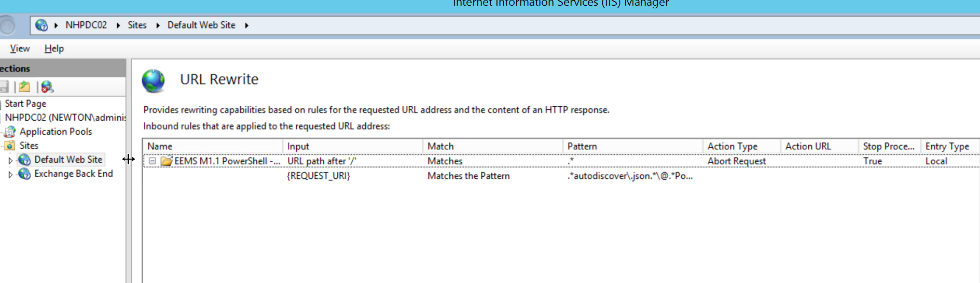The width and height of the screenshot is (980, 283).
Task: Click the Sites folder icon
Action: tap(10, 146)
